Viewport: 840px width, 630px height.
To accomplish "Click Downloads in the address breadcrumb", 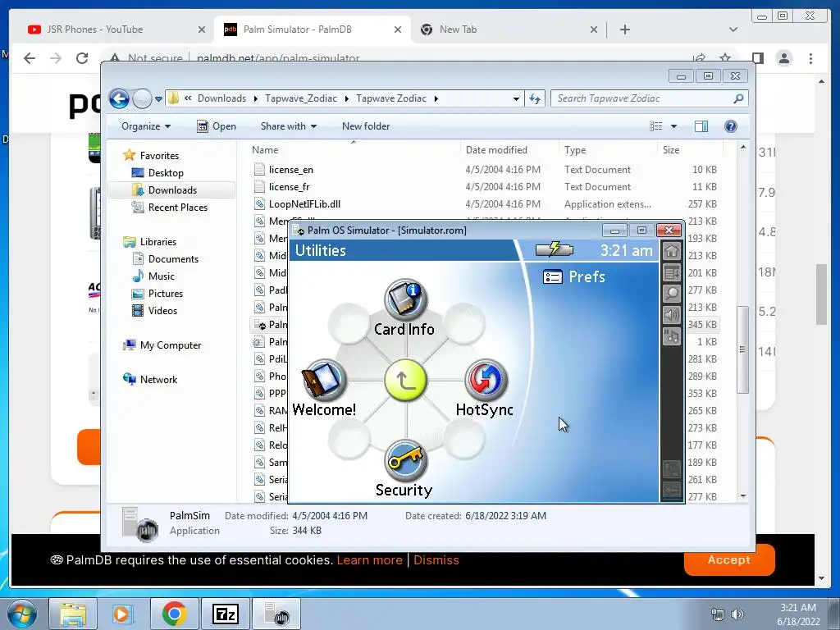I will point(221,98).
